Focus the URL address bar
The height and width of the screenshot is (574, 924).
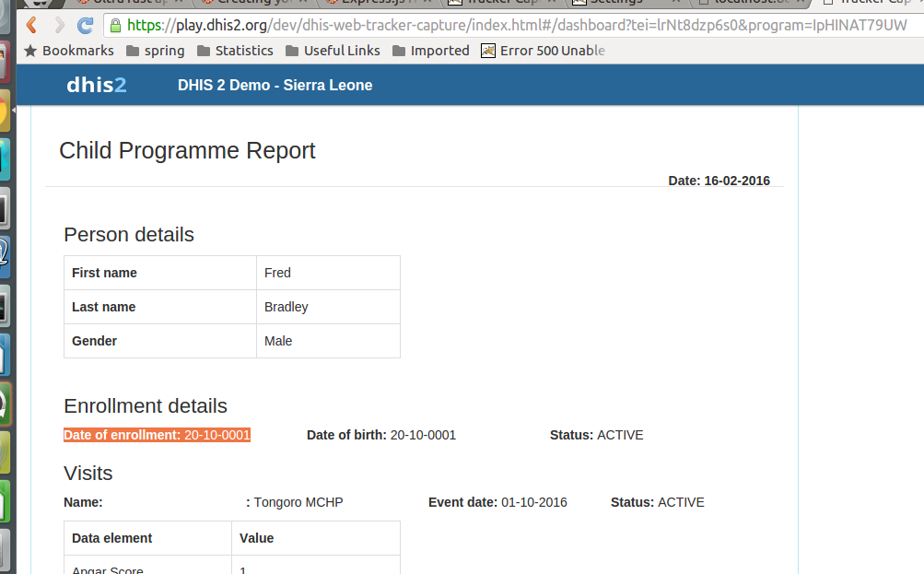tap(516, 25)
